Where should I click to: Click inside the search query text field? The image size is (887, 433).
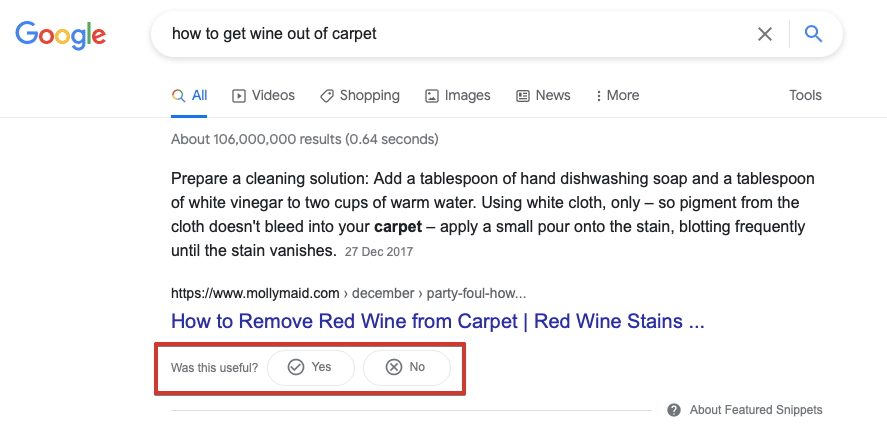[x=453, y=34]
